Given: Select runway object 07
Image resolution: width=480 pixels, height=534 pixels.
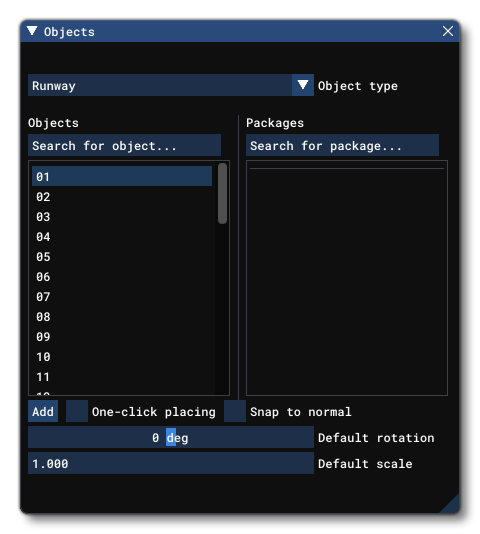Looking at the screenshot, I should pos(122,297).
